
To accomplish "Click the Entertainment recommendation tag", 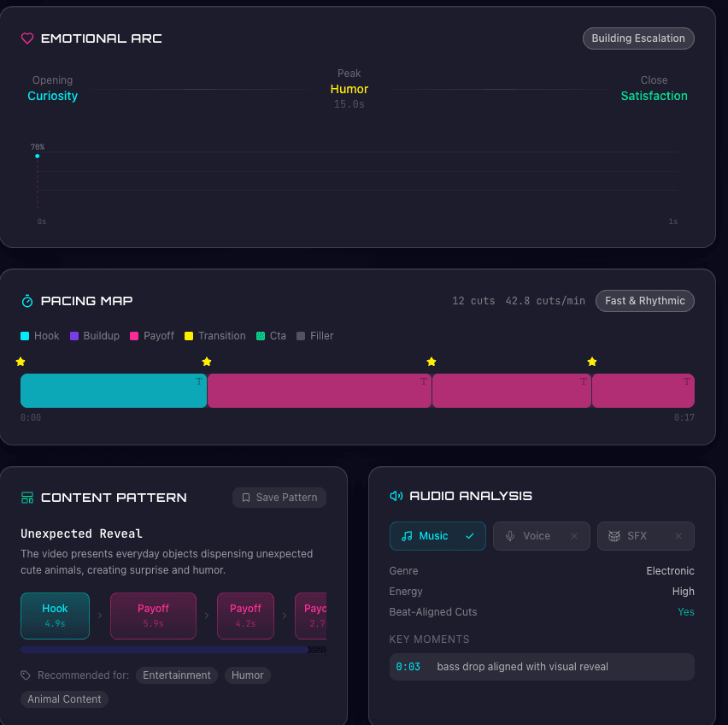I will (x=176, y=675).
